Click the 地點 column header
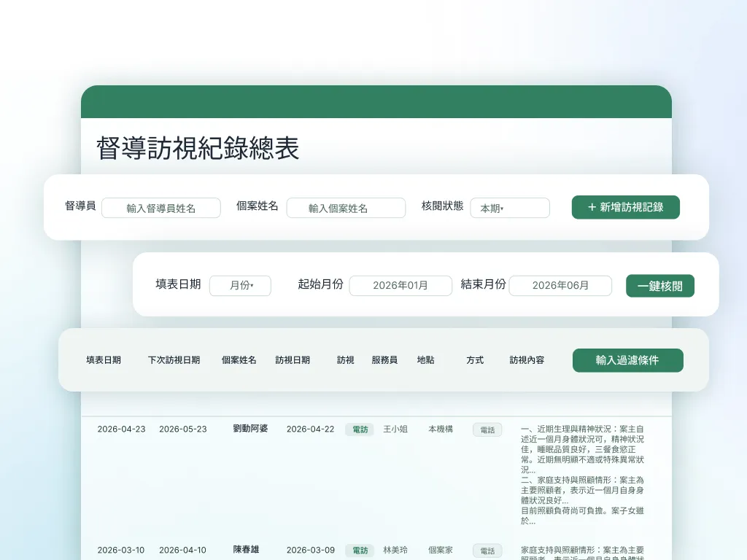The image size is (747, 560). pos(425,360)
